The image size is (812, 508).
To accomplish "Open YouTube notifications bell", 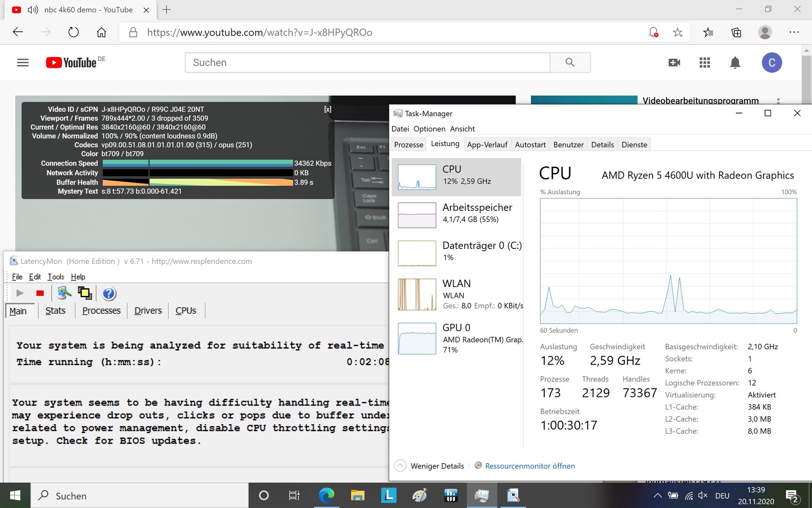I will point(735,63).
